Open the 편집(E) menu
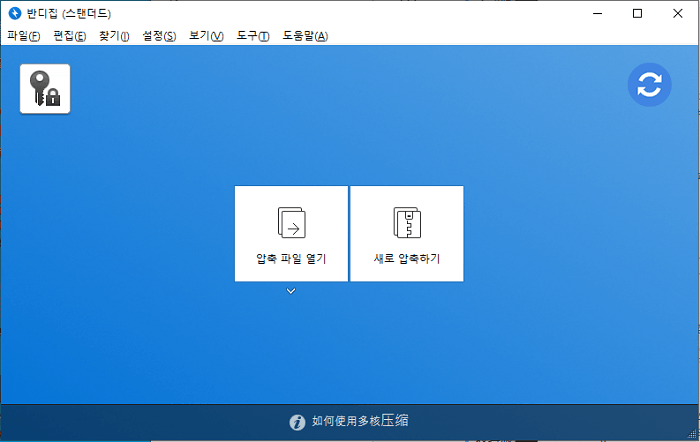 (70, 36)
